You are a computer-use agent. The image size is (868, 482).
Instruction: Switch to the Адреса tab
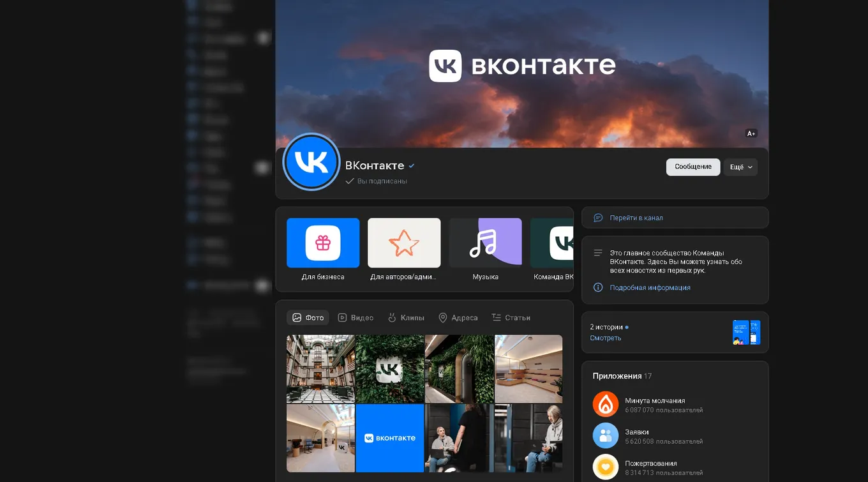[x=458, y=317]
